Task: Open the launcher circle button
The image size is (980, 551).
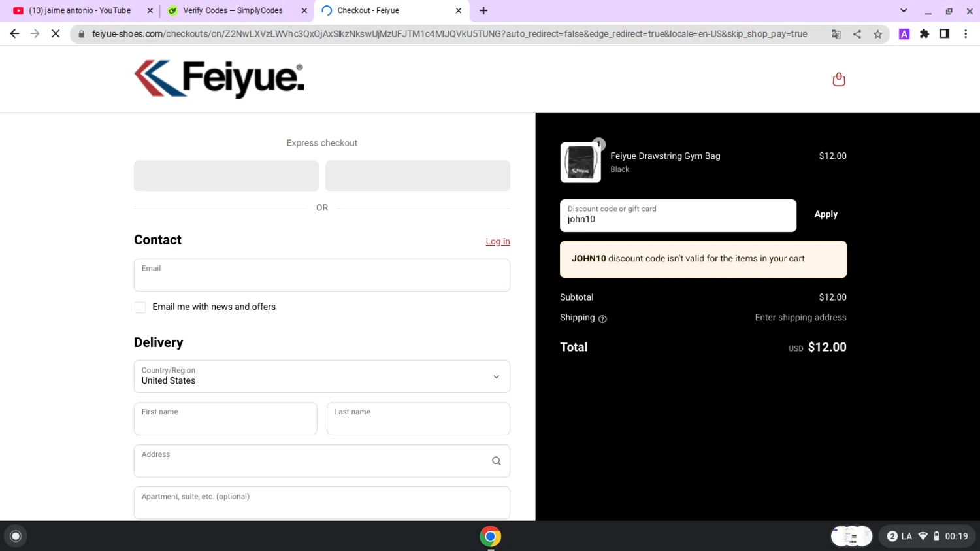Action: click(x=16, y=537)
